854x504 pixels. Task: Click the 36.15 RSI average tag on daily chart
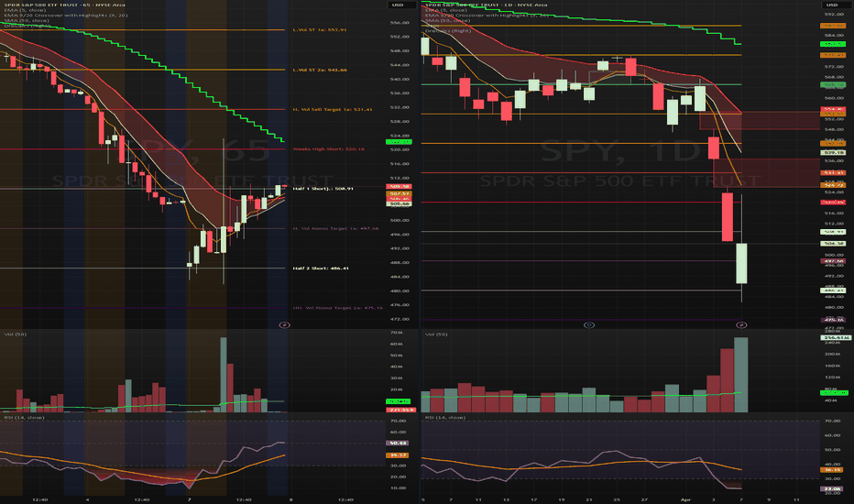pos(833,469)
